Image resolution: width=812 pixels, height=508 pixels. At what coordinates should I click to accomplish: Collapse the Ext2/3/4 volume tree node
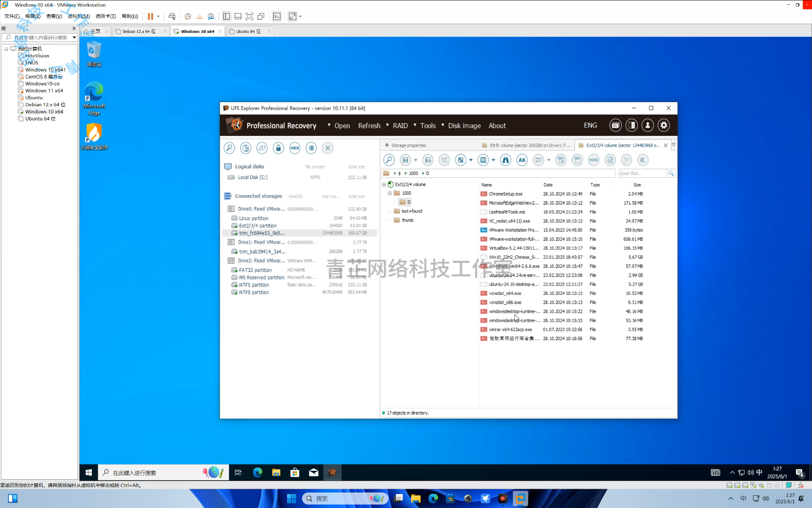[384, 185]
